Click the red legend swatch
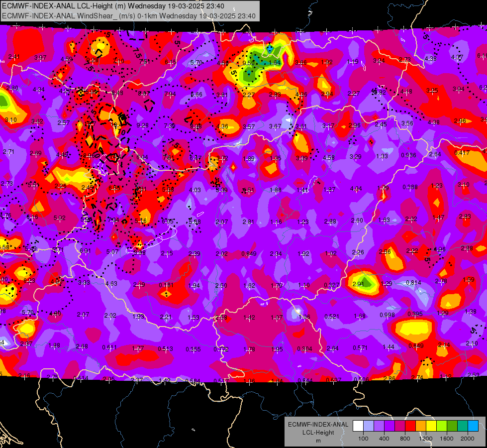The image size is (487, 448). (x=410, y=426)
